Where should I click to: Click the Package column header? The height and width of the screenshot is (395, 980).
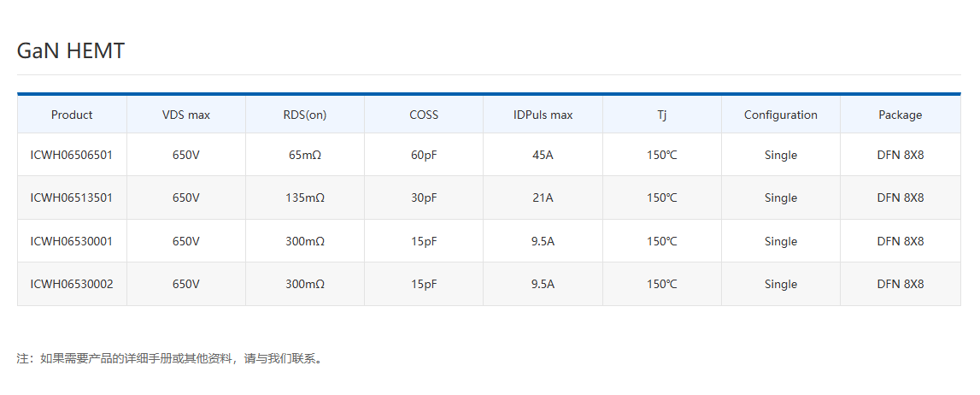click(x=901, y=115)
